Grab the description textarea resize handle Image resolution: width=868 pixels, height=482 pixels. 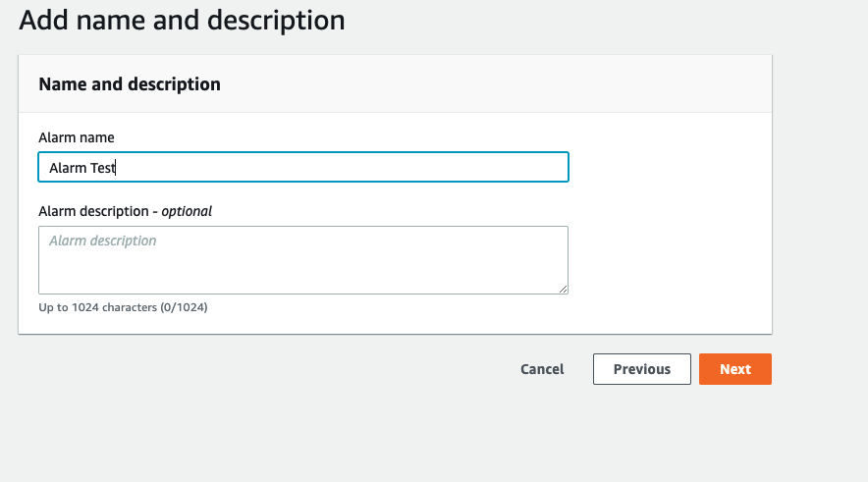(x=564, y=289)
